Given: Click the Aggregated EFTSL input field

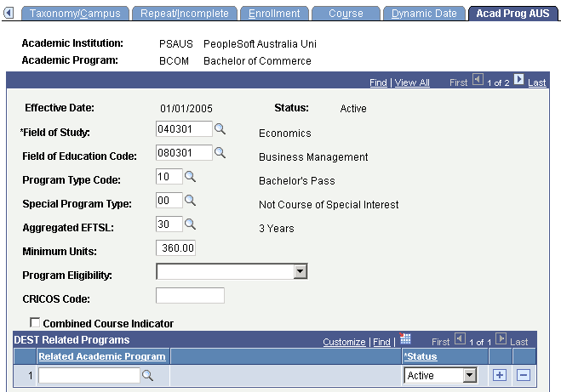Looking at the screenshot, I should [169, 224].
